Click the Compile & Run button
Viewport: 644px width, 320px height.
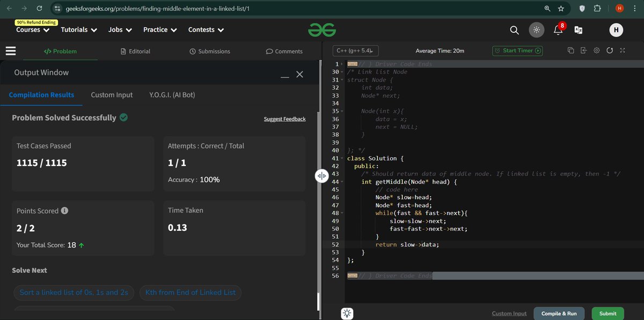click(x=559, y=314)
